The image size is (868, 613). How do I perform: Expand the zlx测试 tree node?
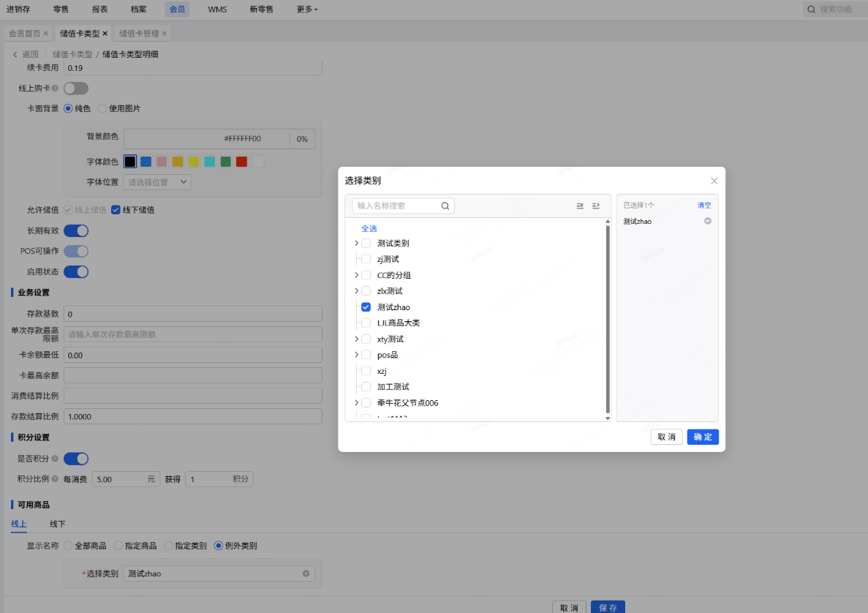[x=356, y=290]
